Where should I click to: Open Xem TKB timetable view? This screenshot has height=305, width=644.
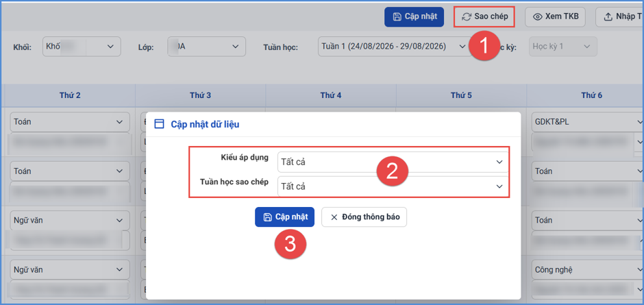click(556, 17)
